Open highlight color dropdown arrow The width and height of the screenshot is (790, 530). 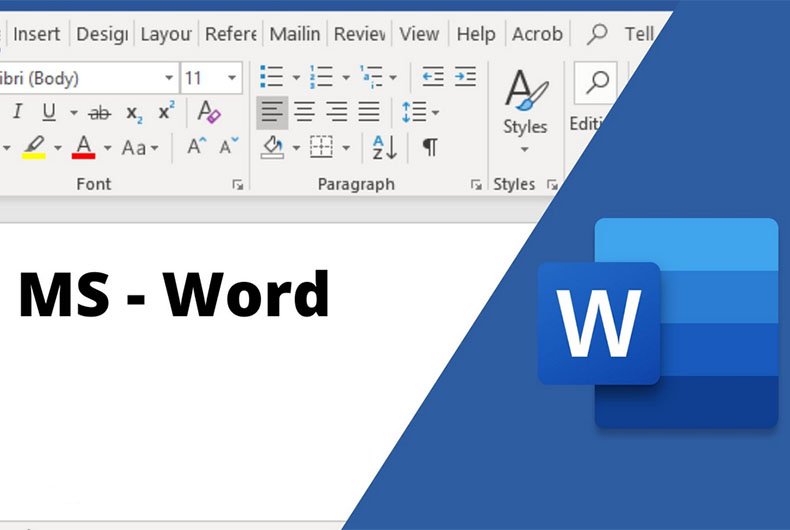(x=57, y=148)
